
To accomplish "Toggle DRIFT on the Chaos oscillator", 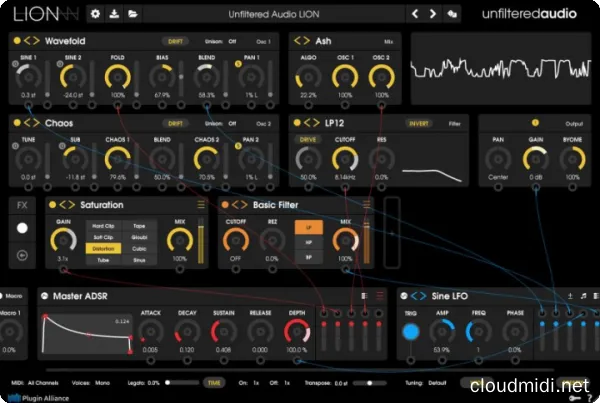I will coord(176,123).
